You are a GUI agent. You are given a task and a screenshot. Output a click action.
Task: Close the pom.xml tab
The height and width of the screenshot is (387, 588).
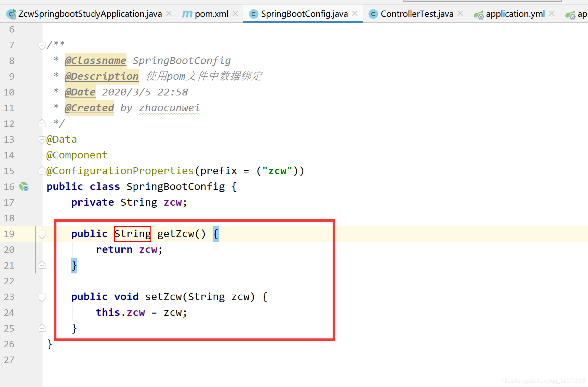pos(235,14)
